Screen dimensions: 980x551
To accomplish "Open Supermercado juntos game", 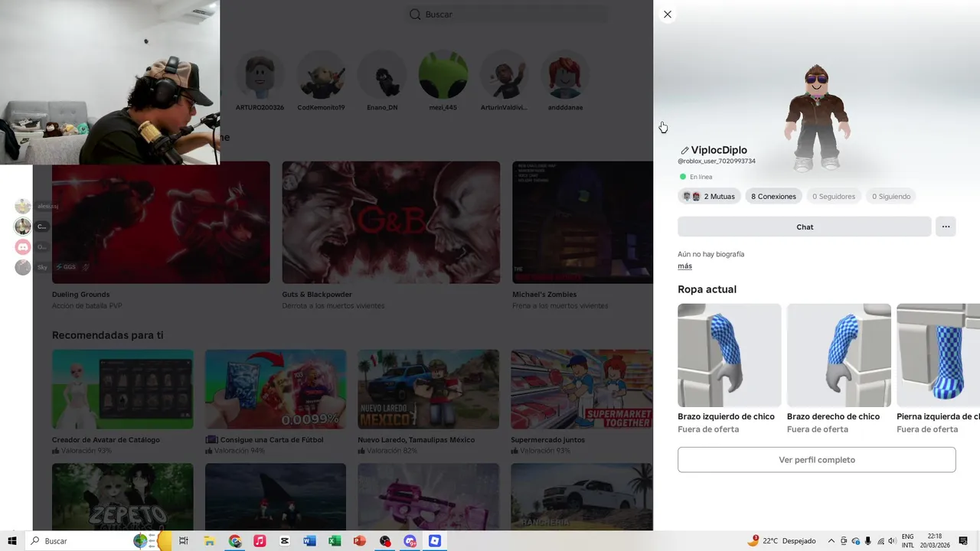I will (582, 390).
